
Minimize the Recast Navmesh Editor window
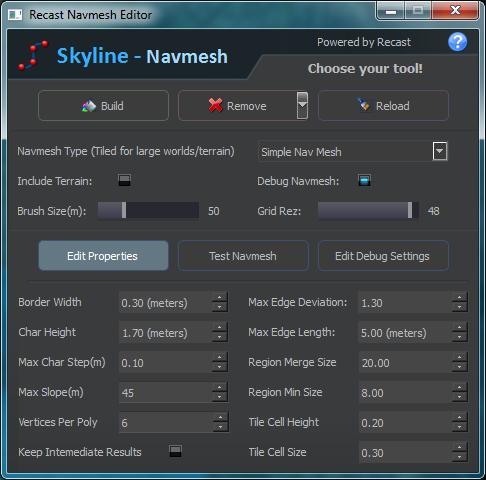pyautogui.click(x=391, y=11)
